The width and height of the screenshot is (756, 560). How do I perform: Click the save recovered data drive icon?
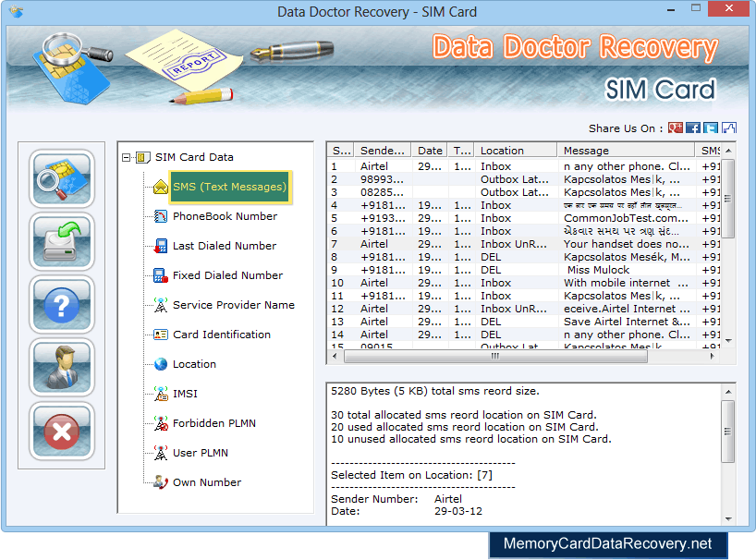[61, 241]
